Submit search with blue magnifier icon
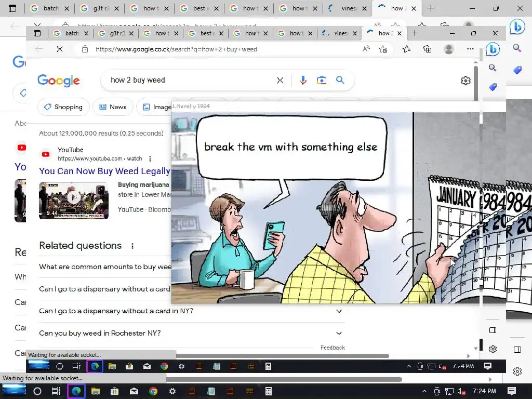Image resolution: width=532 pixels, height=399 pixels. 340,80
